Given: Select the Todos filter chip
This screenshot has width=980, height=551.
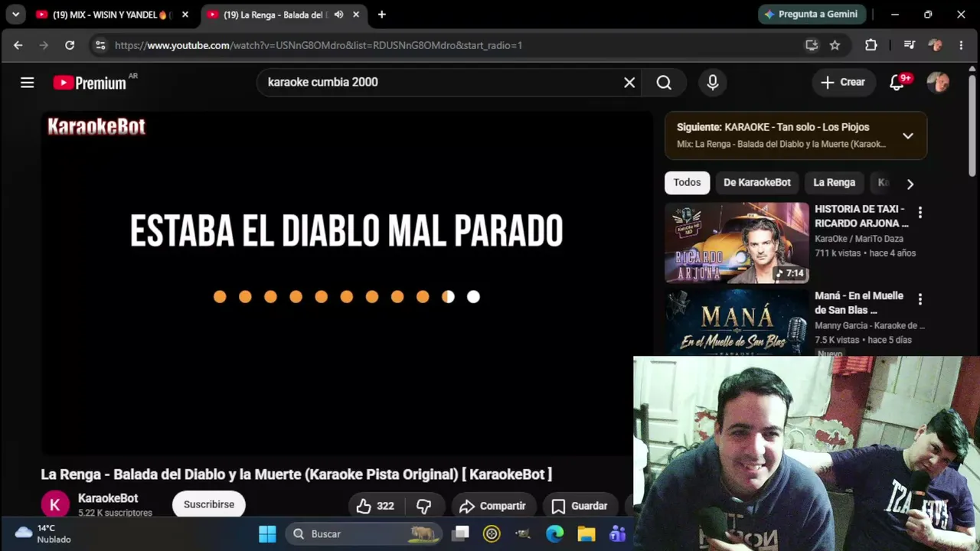Looking at the screenshot, I should pyautogui.click(x=687, y=183).
